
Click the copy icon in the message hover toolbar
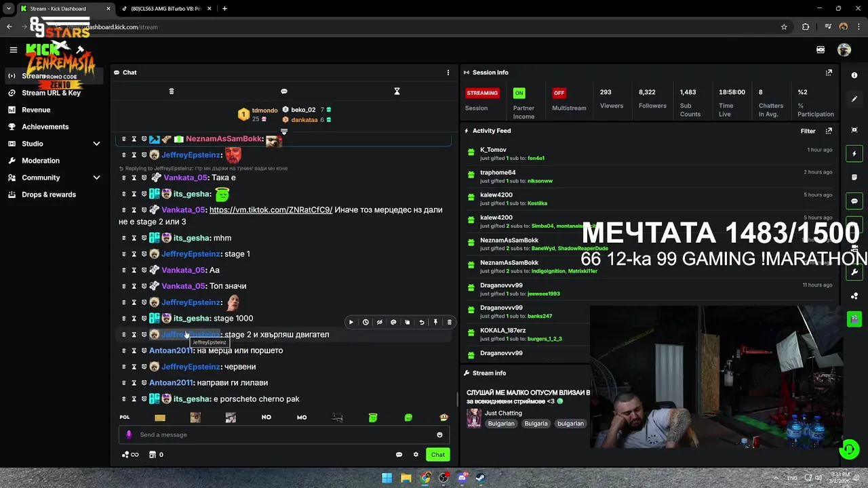coord(408,323)
